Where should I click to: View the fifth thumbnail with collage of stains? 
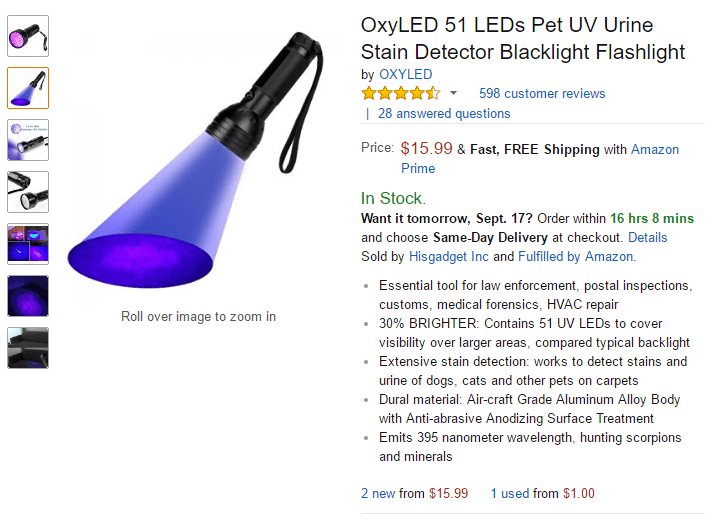[x=28, y=244]
